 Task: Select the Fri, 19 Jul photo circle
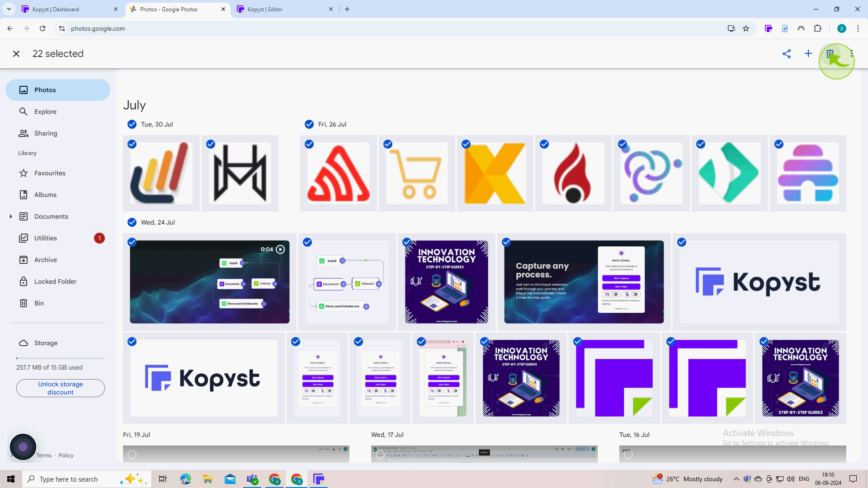[x=132, y=455]
